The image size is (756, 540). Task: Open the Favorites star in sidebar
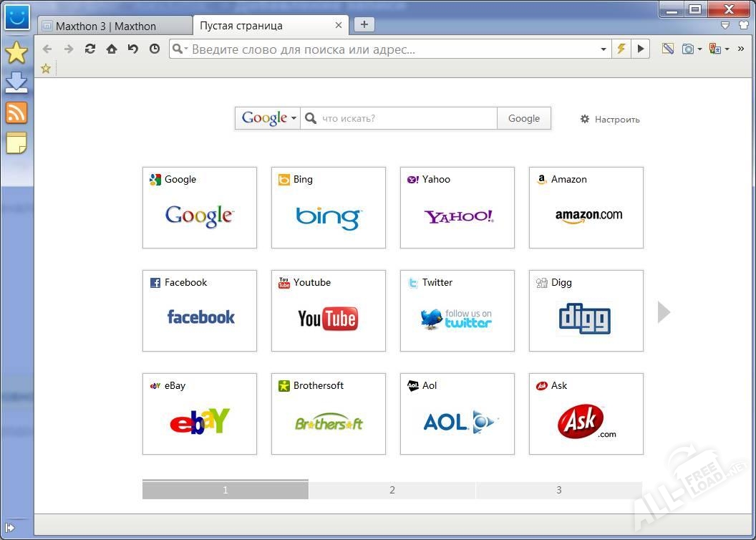(x=16, y=52)
